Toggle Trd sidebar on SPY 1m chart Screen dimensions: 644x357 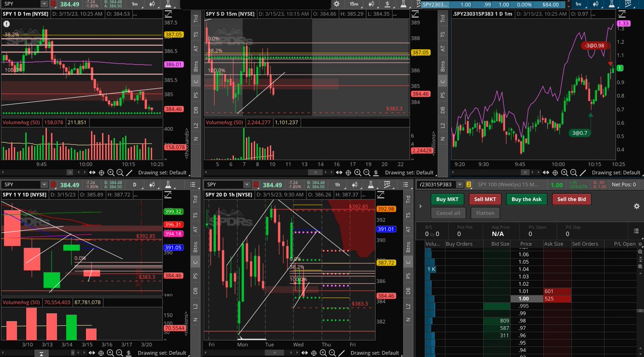tap(195, 18)
